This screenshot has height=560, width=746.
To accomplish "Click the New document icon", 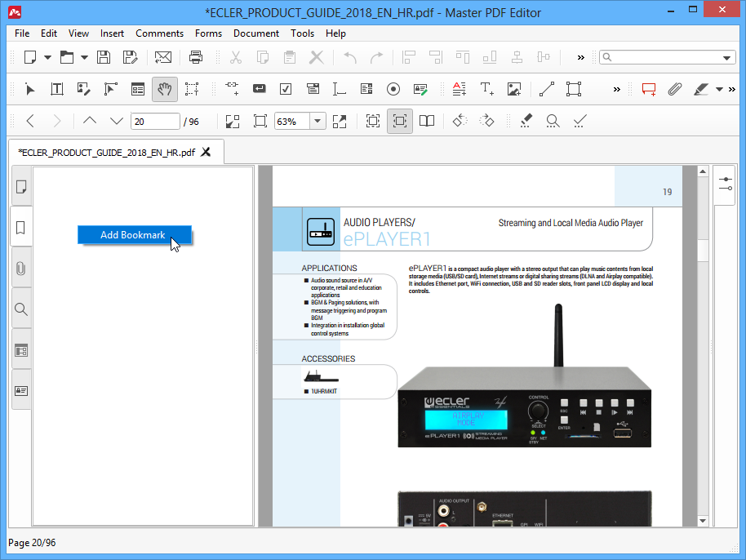I will [30, 58].
